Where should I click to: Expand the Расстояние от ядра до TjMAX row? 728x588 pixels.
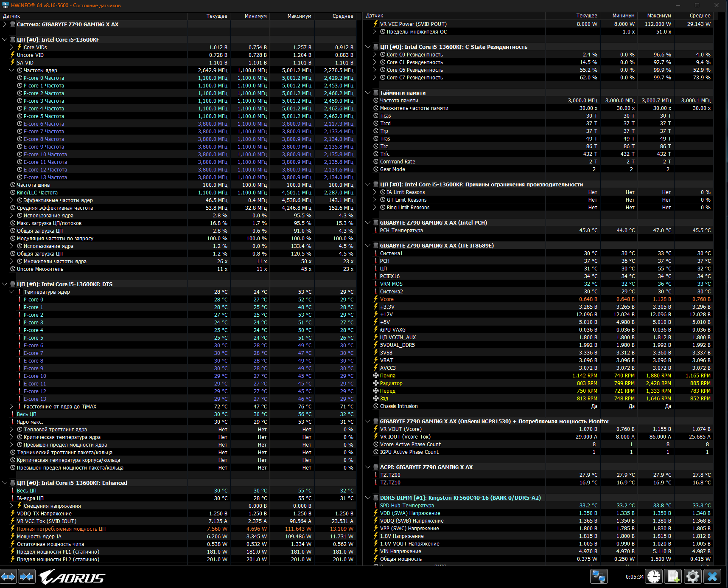coord(11,406)
